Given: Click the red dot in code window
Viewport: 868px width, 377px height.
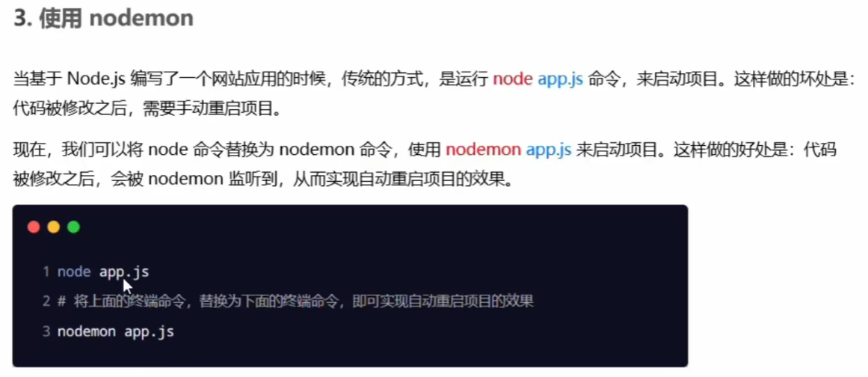Looking at the screenshot, I should click(x=34, y=227).
